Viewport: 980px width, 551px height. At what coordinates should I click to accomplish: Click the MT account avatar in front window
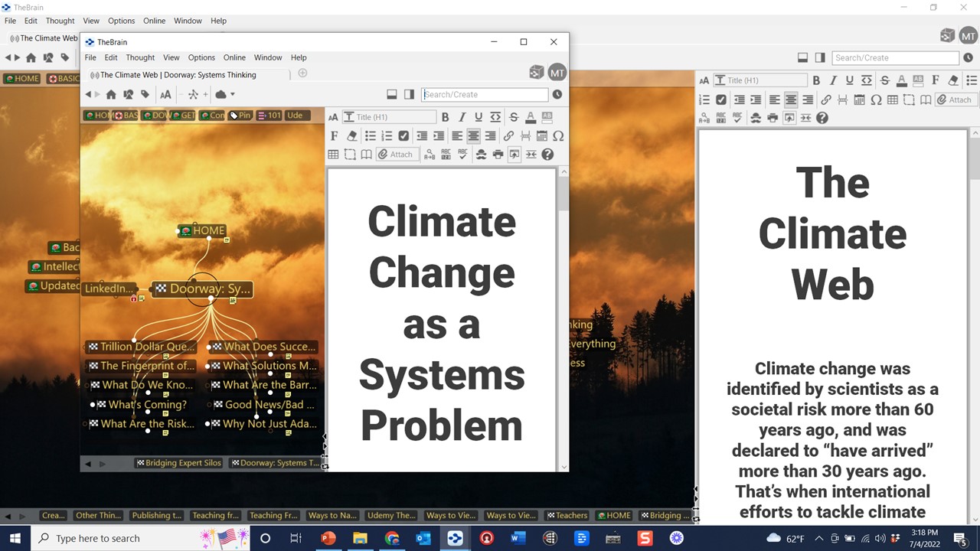[x=557, y=73]
